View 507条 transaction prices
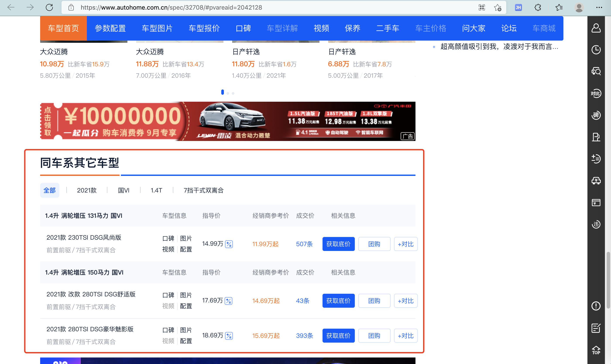 tap(304, 244)
